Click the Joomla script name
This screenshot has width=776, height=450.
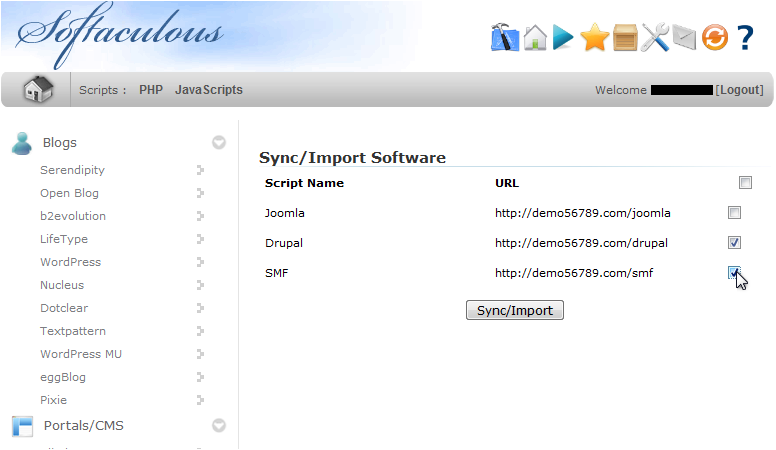pos(285,213)
